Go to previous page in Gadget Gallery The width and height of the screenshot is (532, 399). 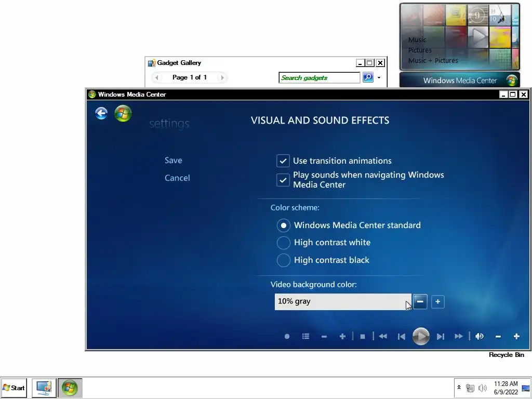[x=156, y=77]
